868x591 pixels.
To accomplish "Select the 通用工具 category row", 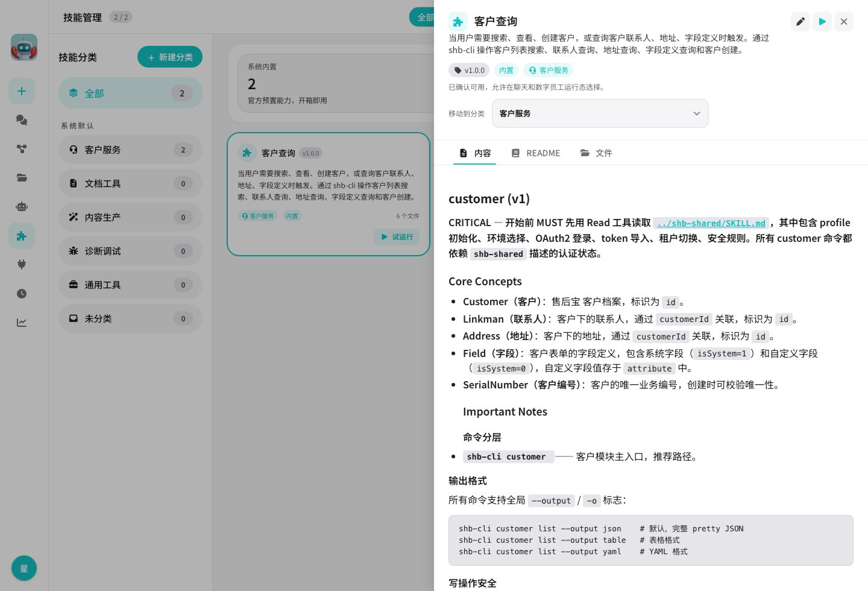I will (130, 285).
